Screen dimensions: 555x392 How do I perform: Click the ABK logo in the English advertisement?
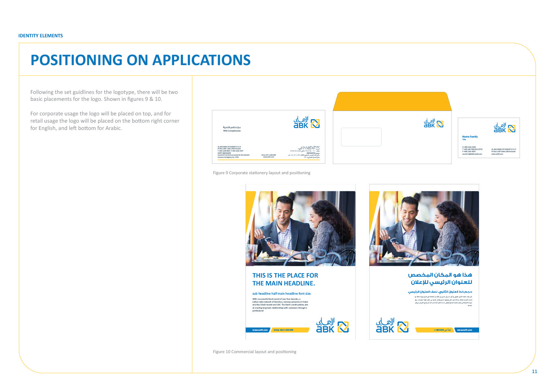332,325
